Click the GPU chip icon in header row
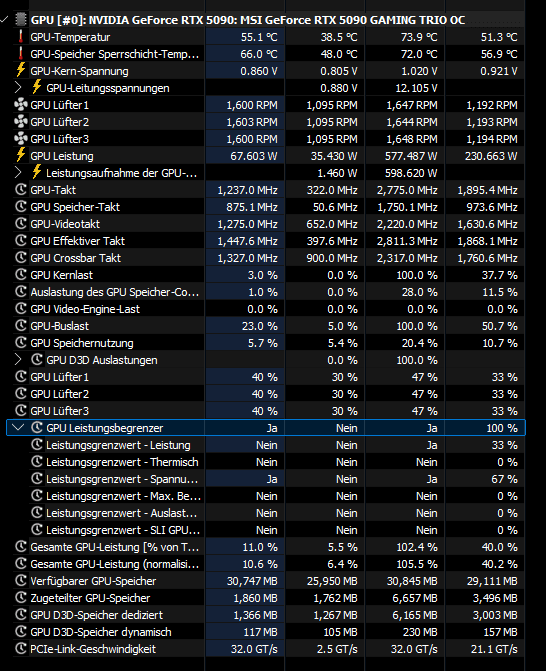 pos(21,20)
